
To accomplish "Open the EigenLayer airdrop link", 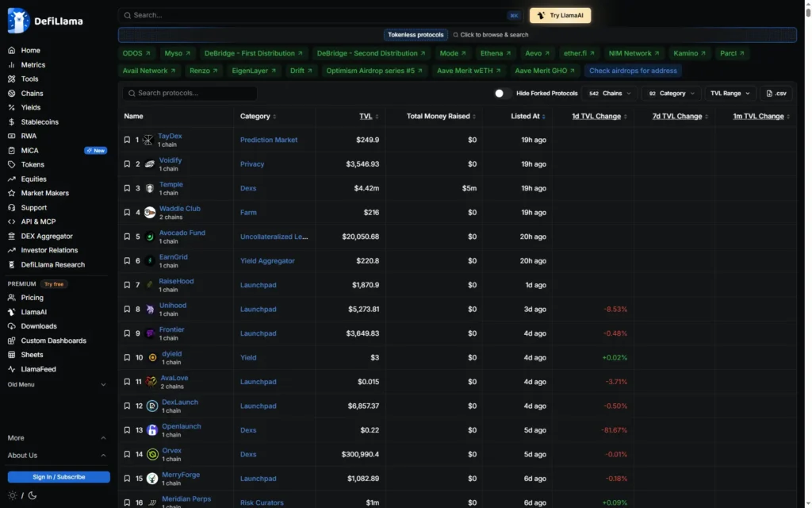I will click(254, 71).
